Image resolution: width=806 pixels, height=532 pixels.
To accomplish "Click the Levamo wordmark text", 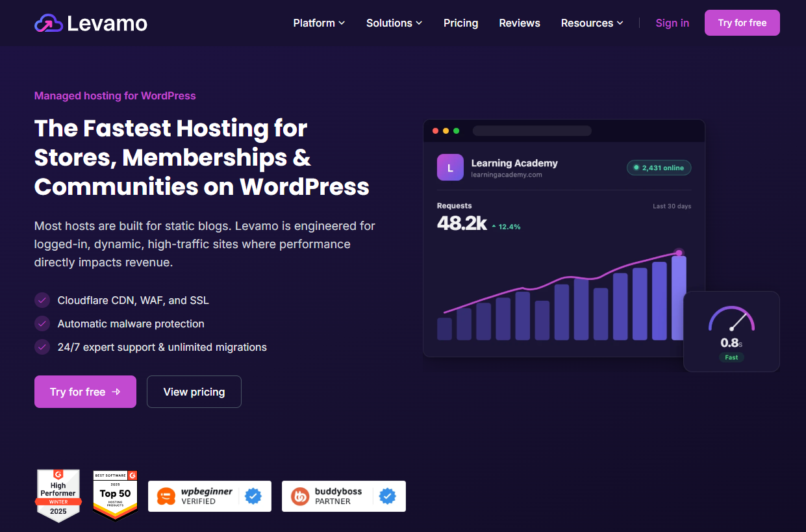I will click(107, 24).
